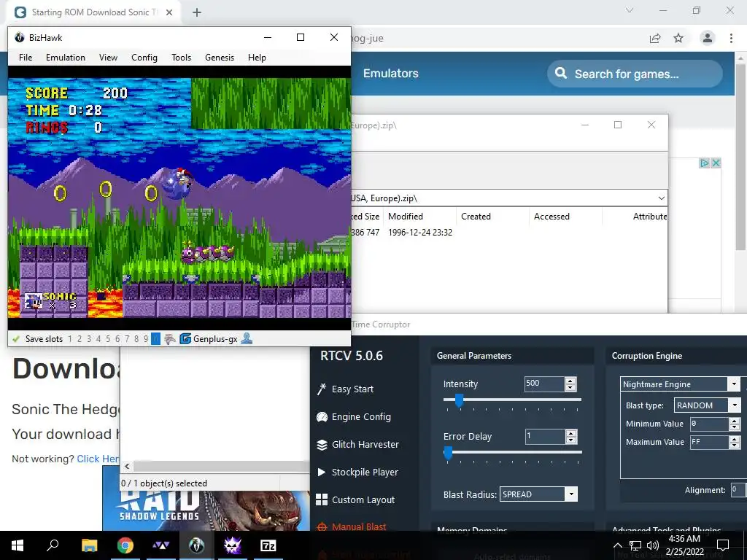Open the View menu in BizHawk
747x560 pixels.
point(108,58)
